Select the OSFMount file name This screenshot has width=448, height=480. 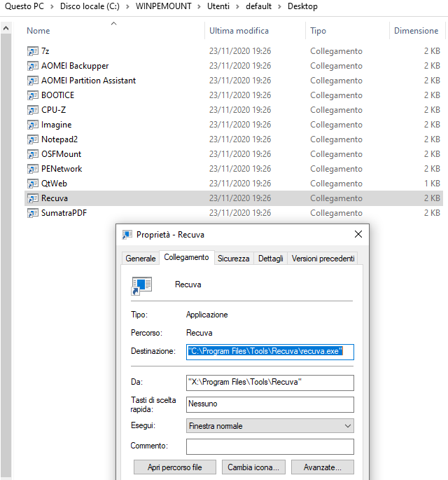pyautogui.click(x=61, y=154)
